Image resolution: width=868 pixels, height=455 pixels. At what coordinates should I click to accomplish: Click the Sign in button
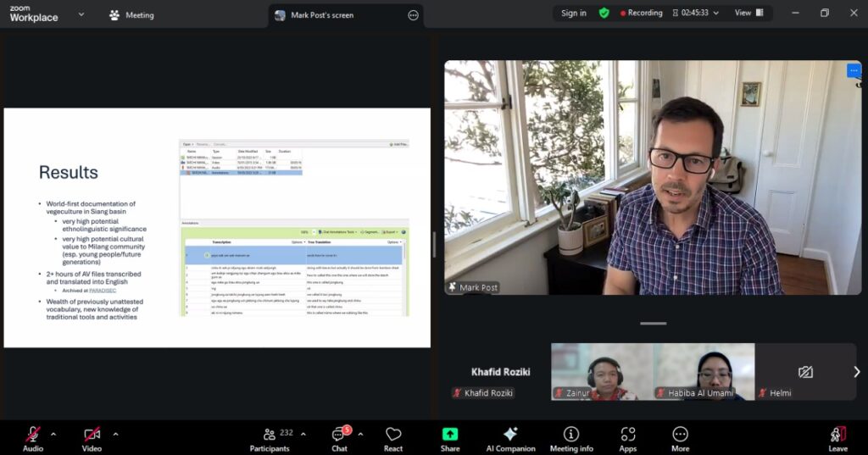click(x=574, y=13)
